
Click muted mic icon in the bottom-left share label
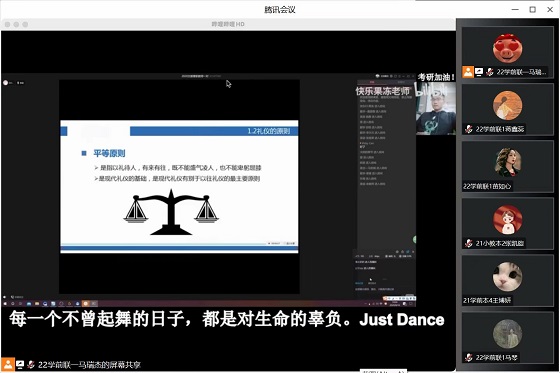tap(31, 365)
